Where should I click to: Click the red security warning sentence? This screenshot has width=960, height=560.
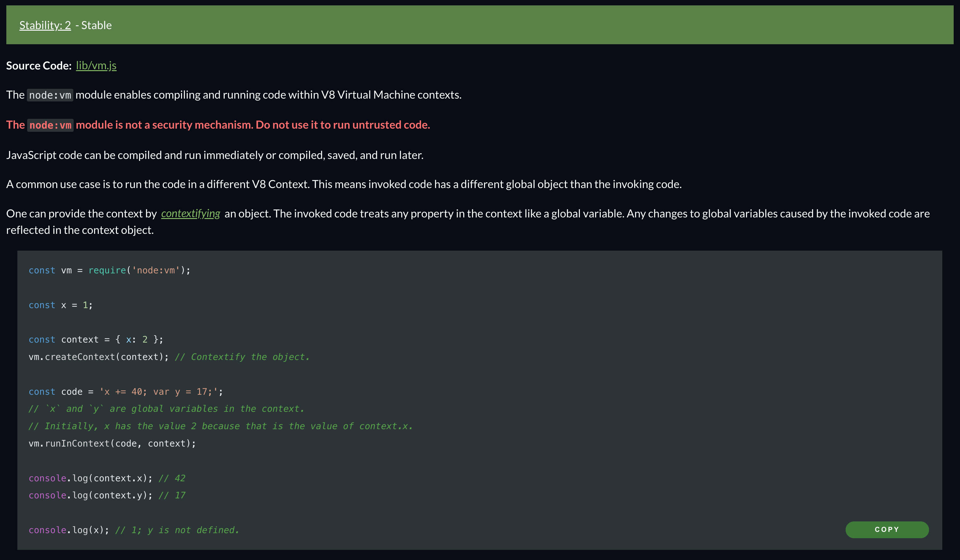218,125
